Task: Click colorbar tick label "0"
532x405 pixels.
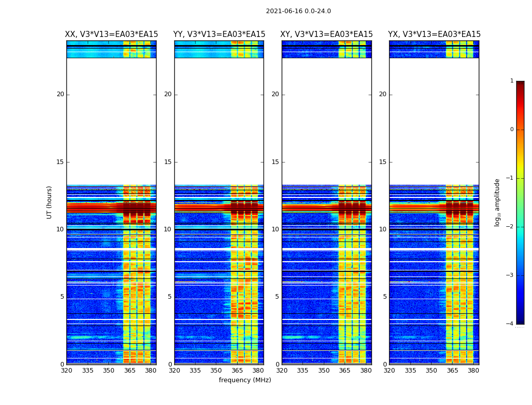Action: tap(511, 130)
